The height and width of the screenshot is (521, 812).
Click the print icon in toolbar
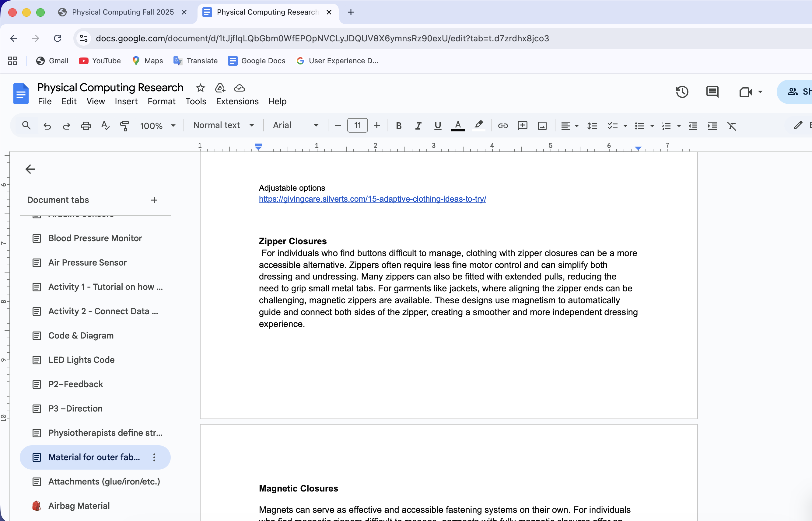coord(86,126)
